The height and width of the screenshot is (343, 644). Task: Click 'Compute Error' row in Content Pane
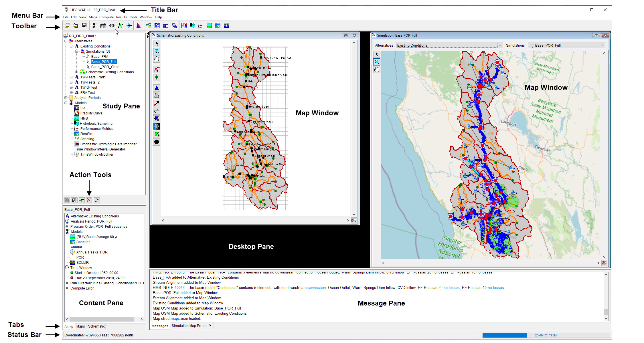point(82,288)
